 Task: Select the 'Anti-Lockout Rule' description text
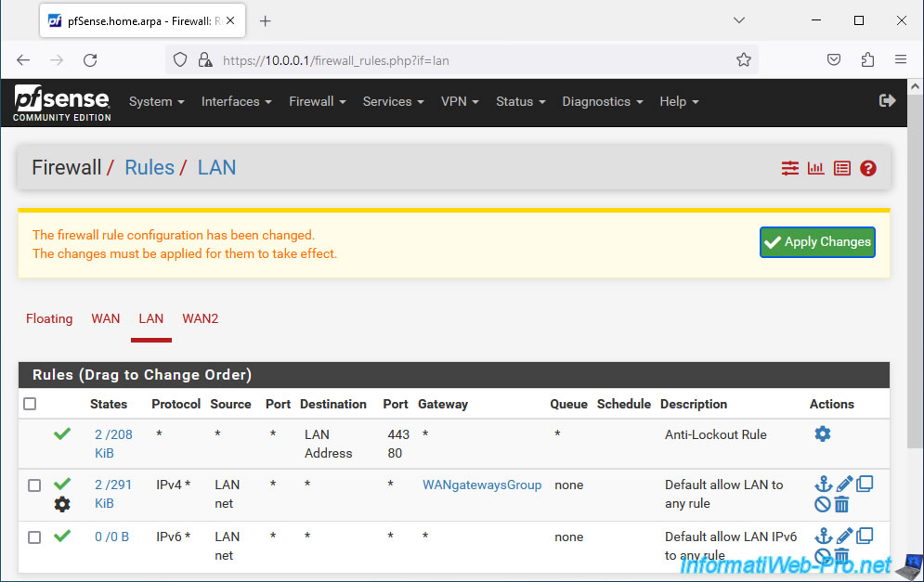click(715, 434)
